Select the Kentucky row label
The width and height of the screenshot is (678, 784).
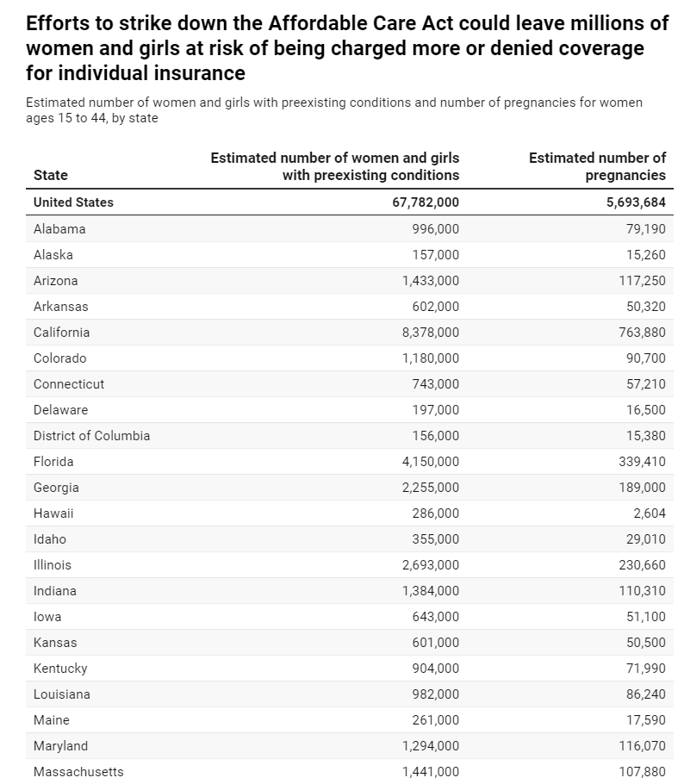point(60,669)
